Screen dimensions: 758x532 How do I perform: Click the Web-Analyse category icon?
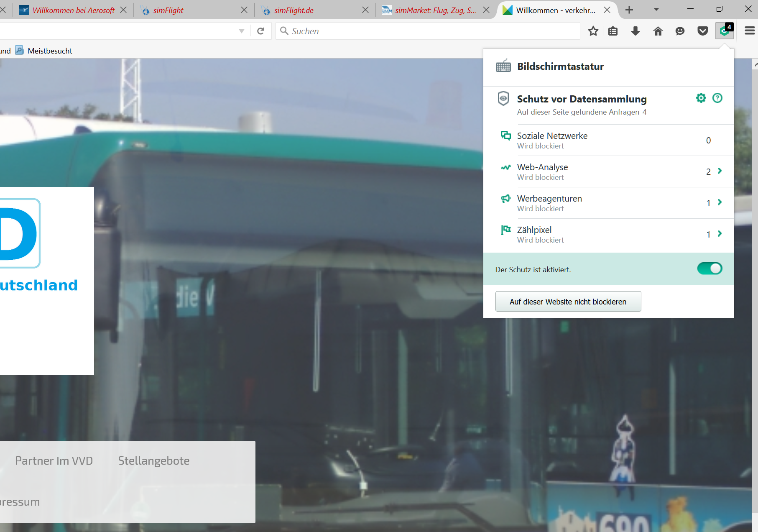click(506, 167)
